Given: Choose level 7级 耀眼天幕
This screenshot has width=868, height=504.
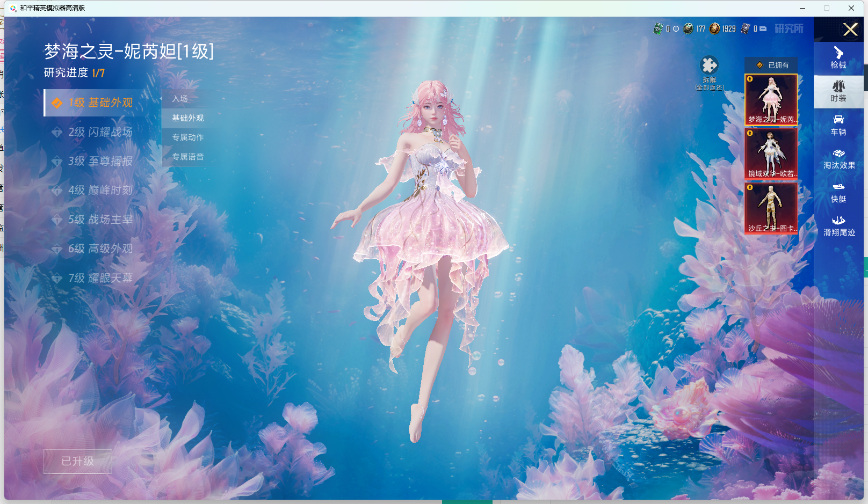Looking at the screenshot, I should point(100,278).
